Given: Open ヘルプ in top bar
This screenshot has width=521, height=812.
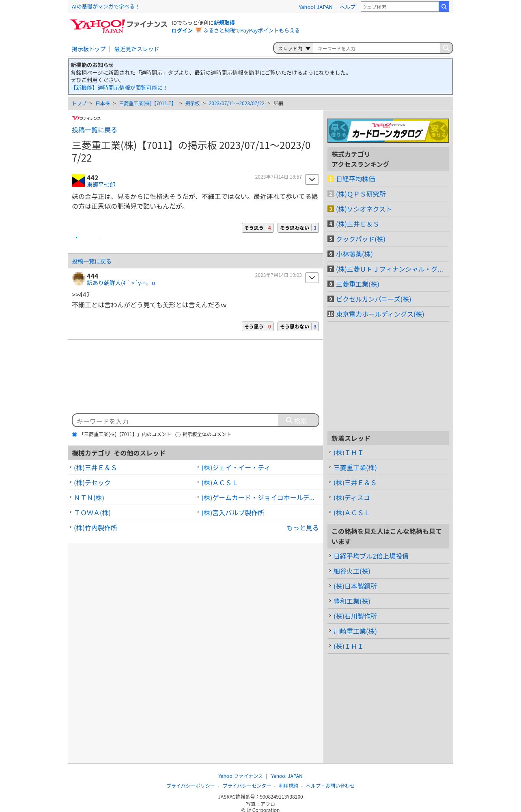Looking at the screenshot, I should click(x=347, y=7).
